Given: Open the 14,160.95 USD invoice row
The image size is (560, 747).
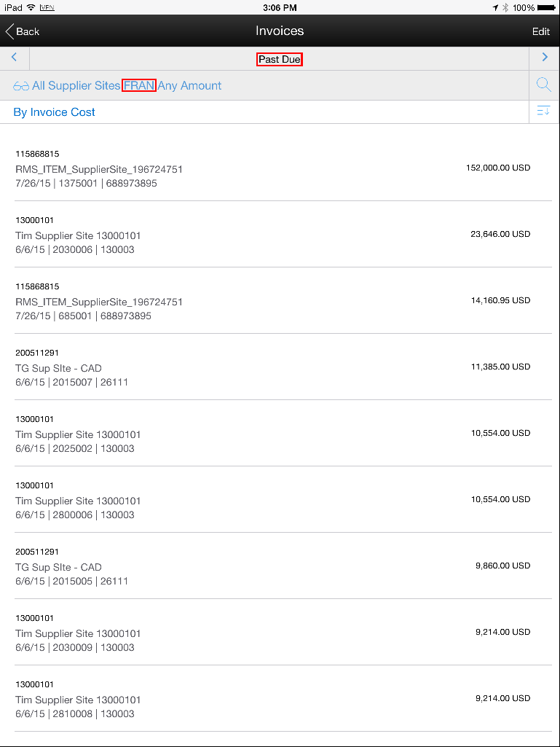Looking at the screenshot, I should (x=280, y=300).
